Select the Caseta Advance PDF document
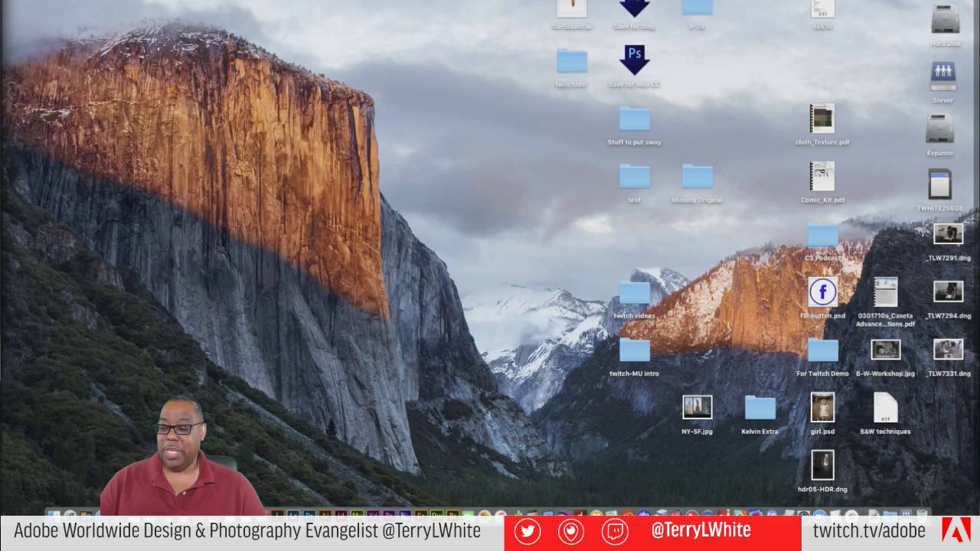The height and width of the screenshot is (551, 980). click(886, 292)
